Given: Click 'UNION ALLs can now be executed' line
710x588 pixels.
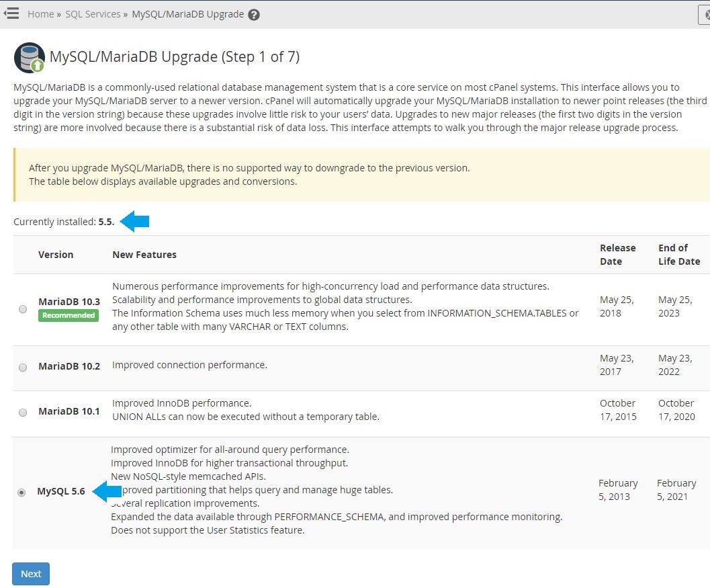Looking at the screenshot, I should [x=246, y=417].
